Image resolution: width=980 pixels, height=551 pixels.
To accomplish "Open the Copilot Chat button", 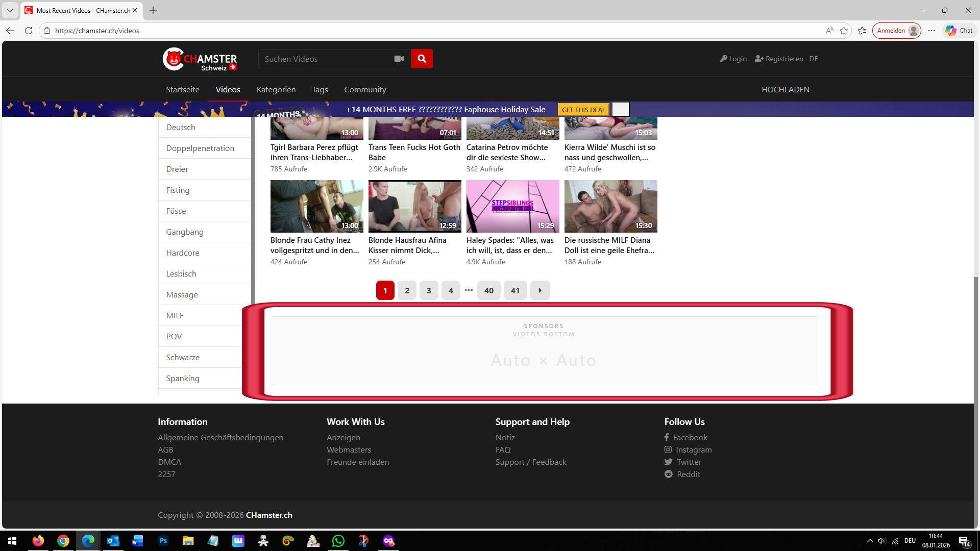I will pos(959,31).
